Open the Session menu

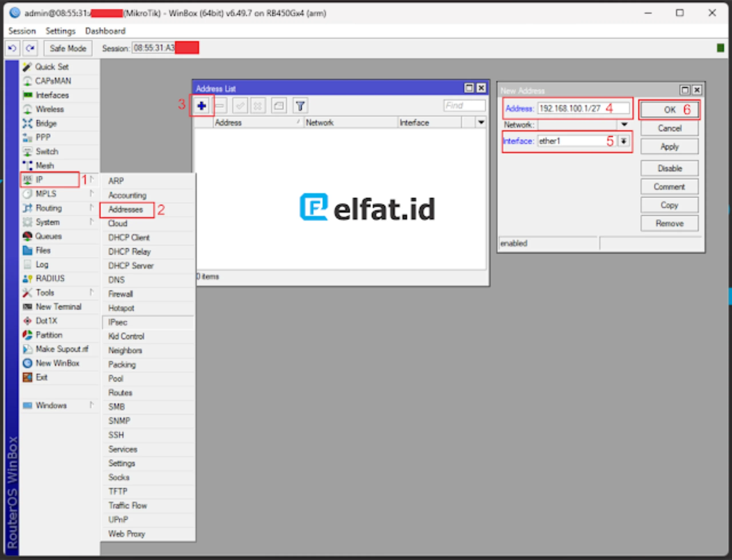click(22, 31)
